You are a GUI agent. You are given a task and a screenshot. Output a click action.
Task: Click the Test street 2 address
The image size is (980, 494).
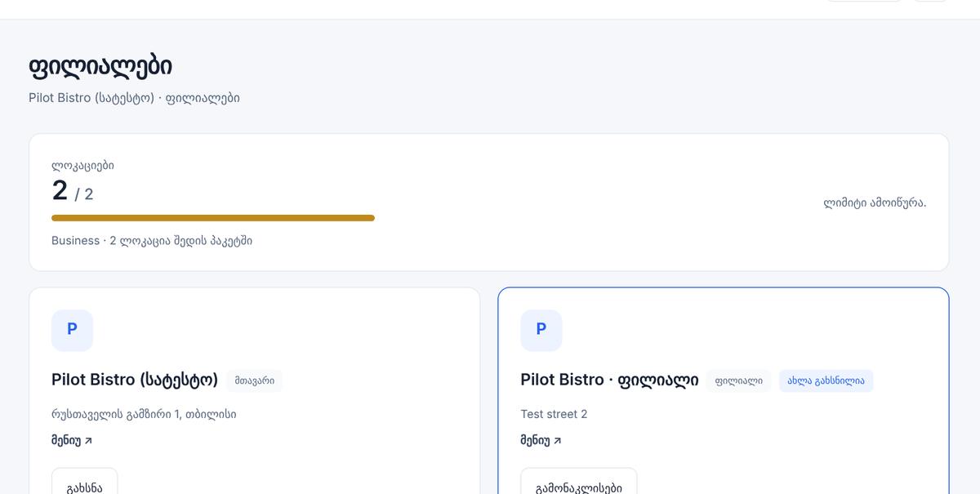(554, 414)
